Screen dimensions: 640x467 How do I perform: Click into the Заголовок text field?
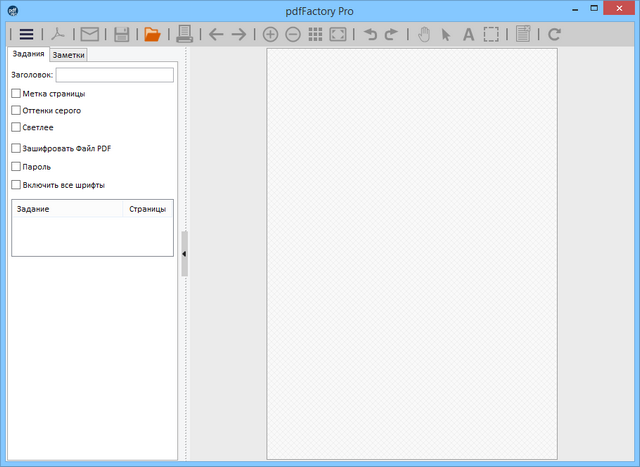[x=114, y=75]
